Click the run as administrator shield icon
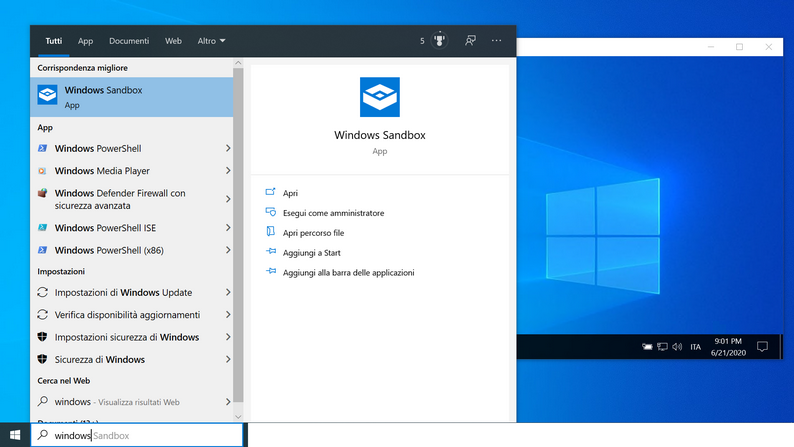The height and width of the screenshot is (447, 794). 270,212
